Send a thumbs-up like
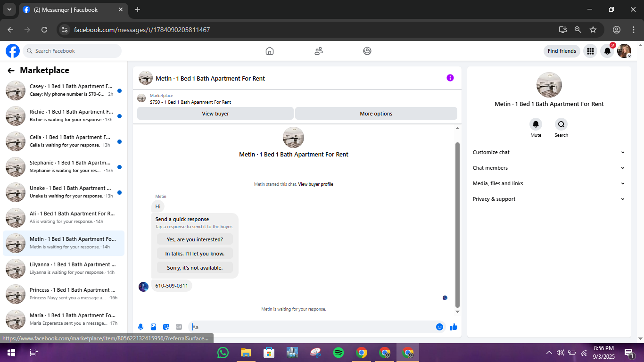The image size is (644, 362). pos(454,327)
